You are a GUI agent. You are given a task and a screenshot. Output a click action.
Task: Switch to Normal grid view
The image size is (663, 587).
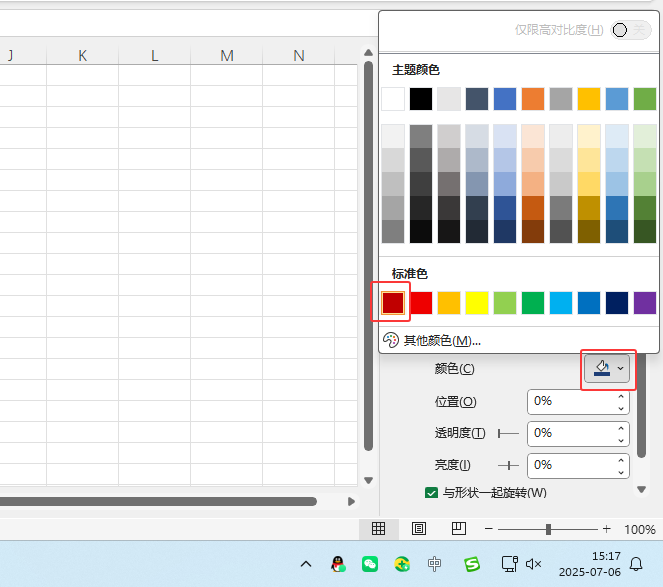[378, 529]
